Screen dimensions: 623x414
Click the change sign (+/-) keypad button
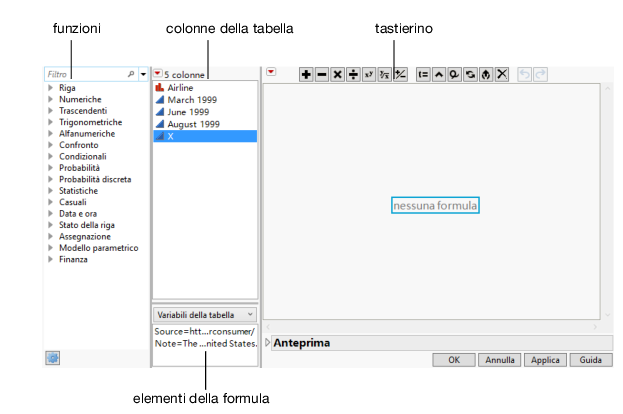400,74
